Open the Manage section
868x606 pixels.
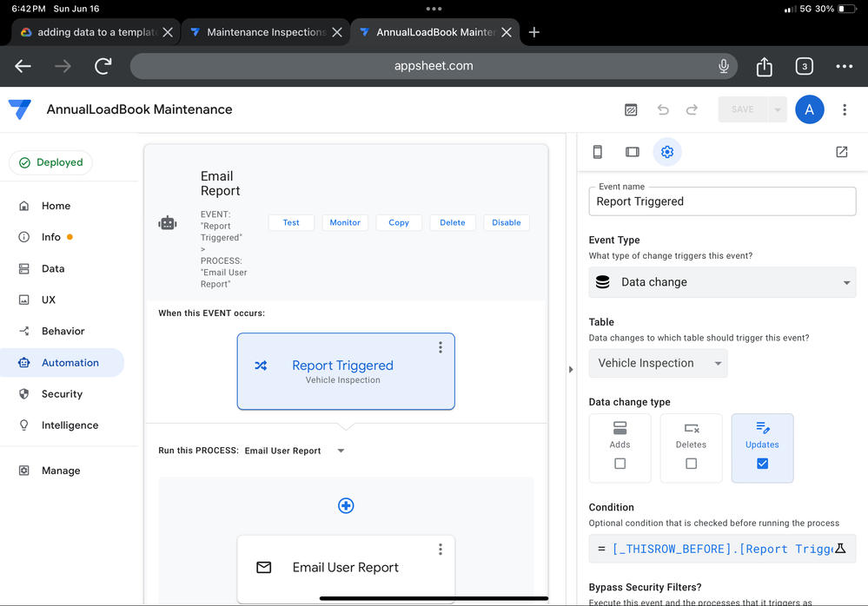coord(61,471)
